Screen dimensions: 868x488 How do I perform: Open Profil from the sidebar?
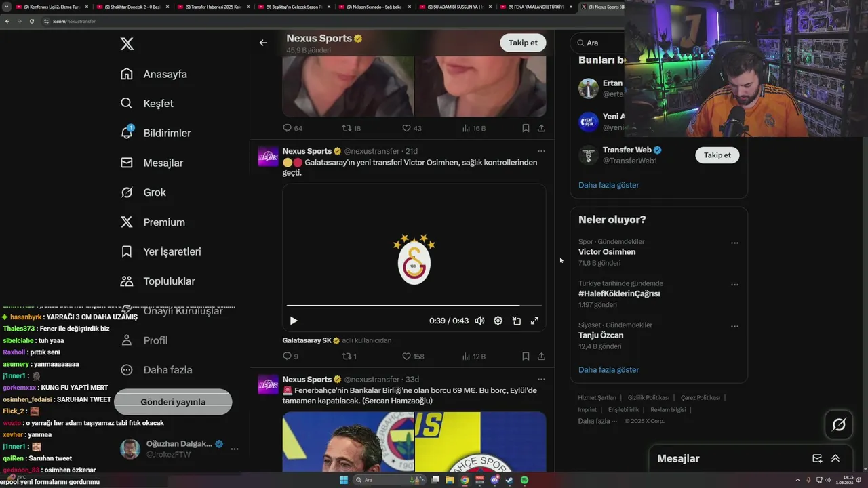click(x=144, y=340)
